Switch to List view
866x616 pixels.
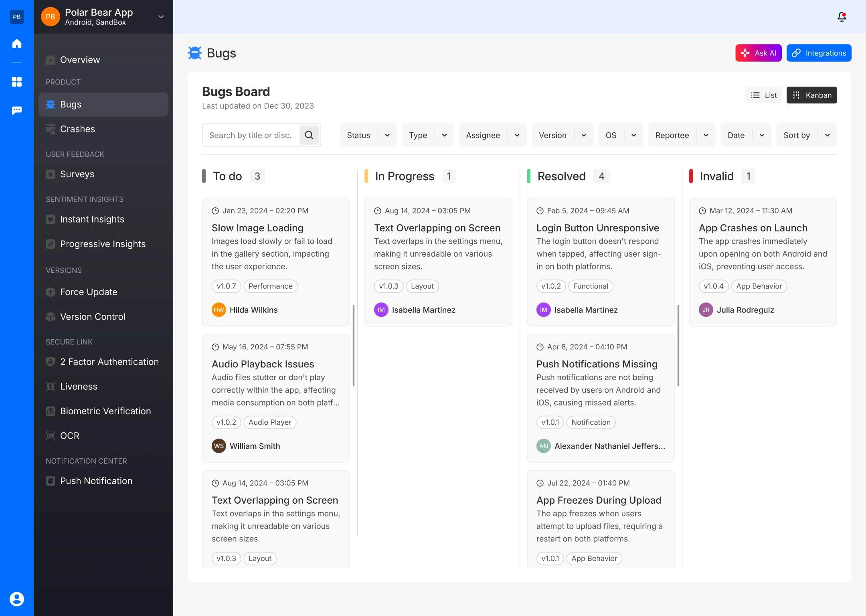pos(763,95)
